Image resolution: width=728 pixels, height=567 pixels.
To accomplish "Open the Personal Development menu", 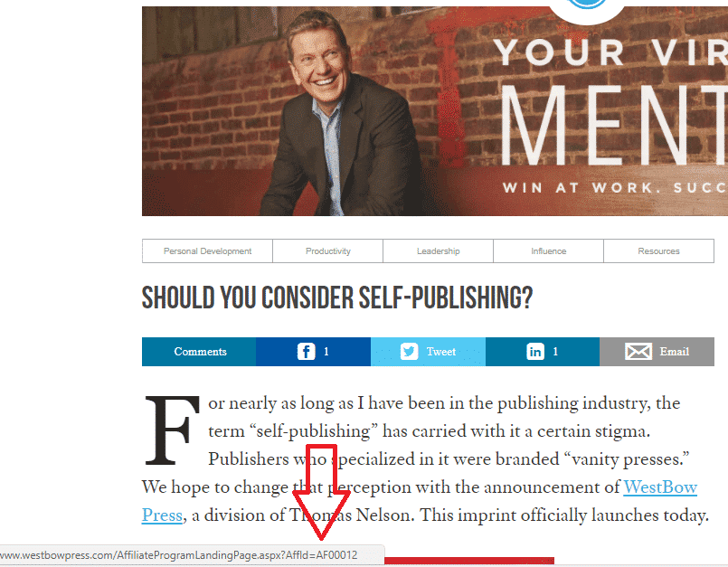I will (x=207, y=251).
